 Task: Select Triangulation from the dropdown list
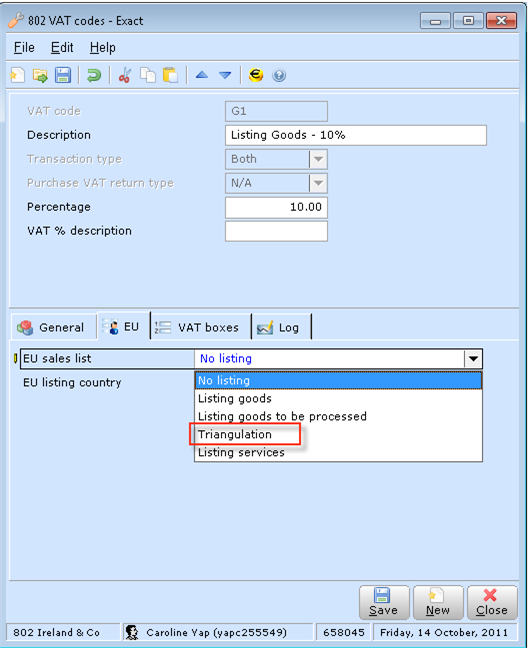click(235, 434)
